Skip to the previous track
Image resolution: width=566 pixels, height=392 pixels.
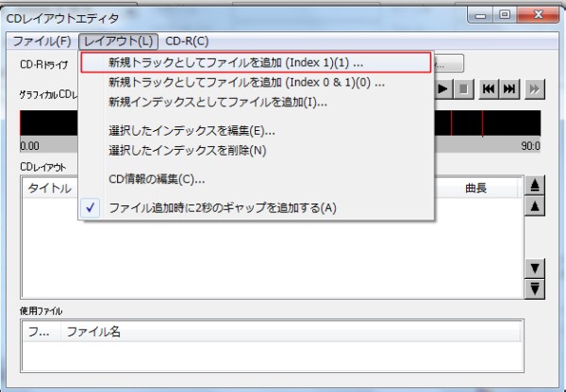click(489, 89)
